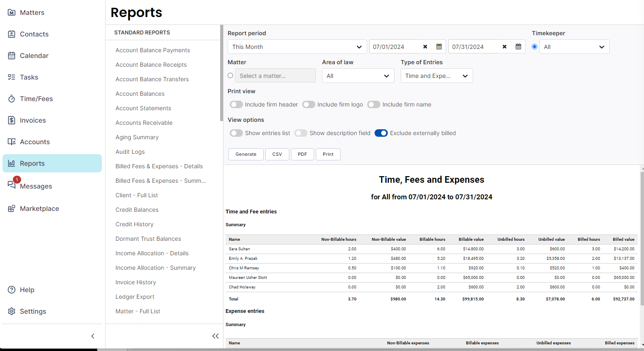Click the standard reports list scrollbar
Viewport: 644px width, 351px height.
pyautogui.click(x=221, y=73)
